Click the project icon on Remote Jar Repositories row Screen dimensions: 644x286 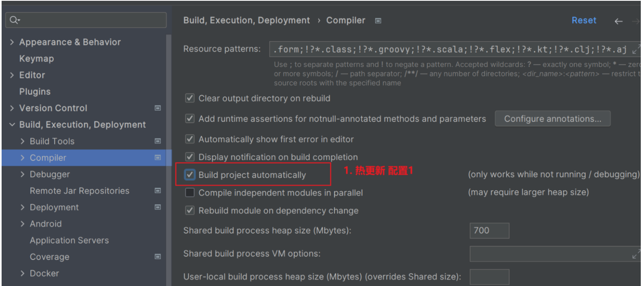[x=158, y=191]
